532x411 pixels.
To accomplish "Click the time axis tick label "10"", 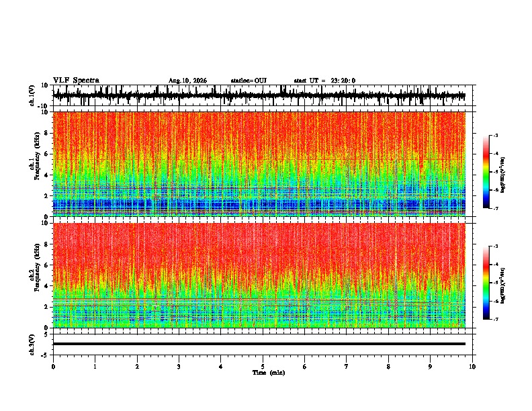I will [472, 367].
